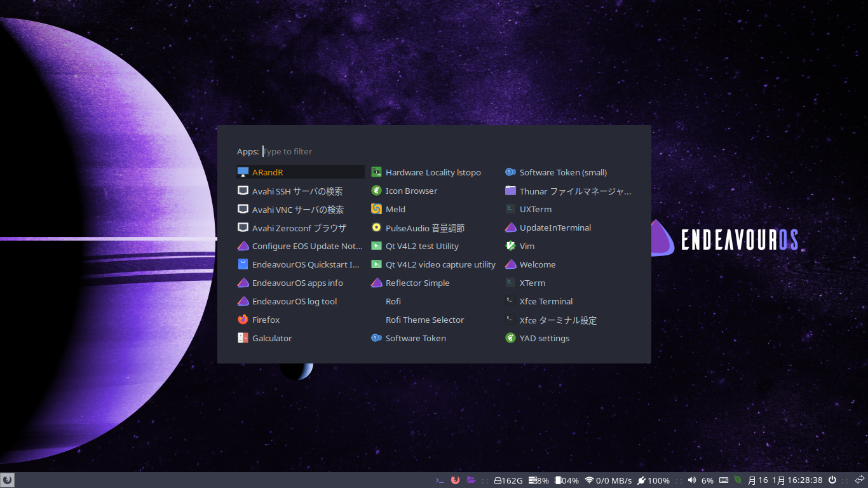Click the 0/0 MB/s network indicator
This screenshot has width=868, height=488.
coord(608,480)
